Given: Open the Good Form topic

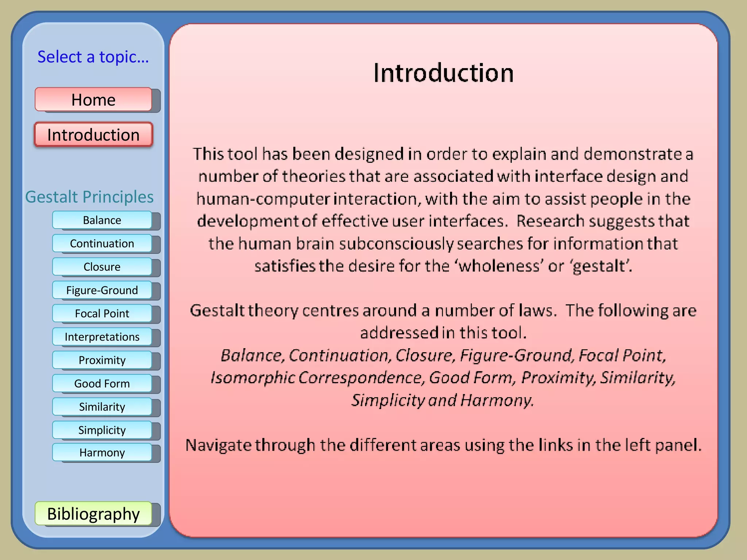Looking at the screenshot, I should coord(102,384).
